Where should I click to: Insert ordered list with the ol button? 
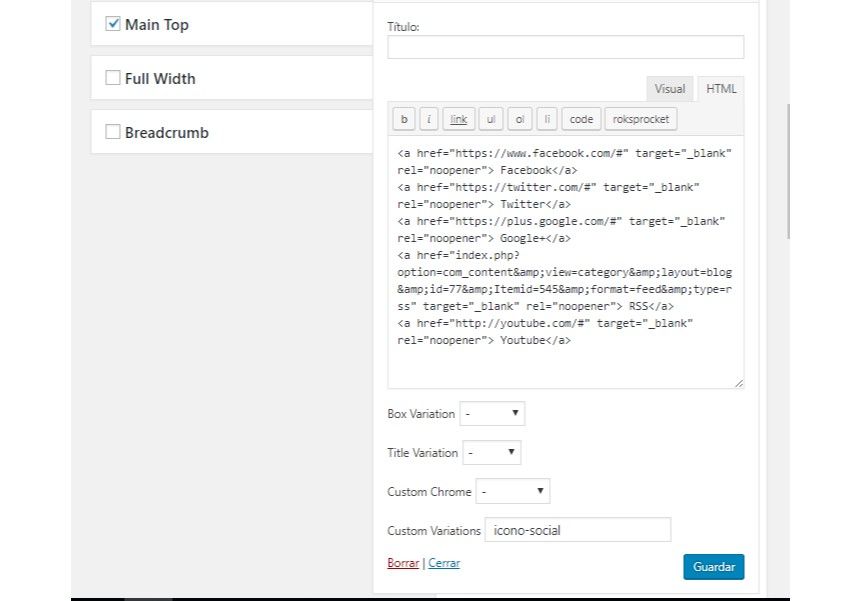point(520,119)
